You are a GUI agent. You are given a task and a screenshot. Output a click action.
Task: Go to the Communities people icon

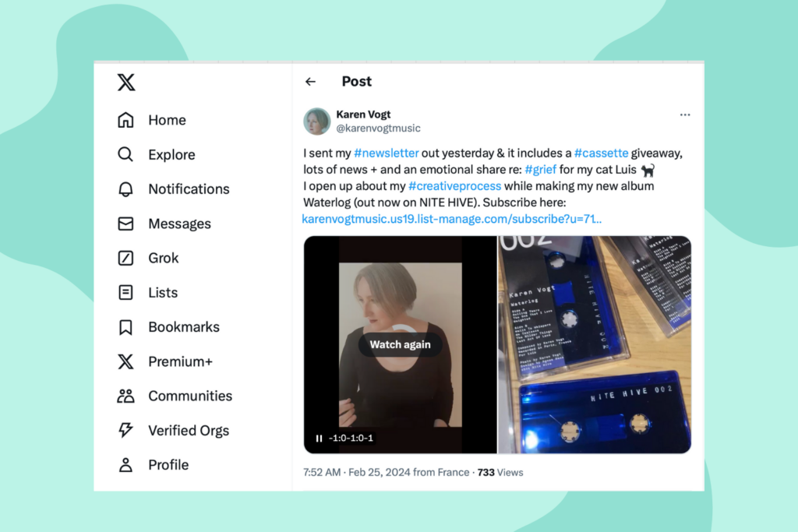coord(125,396)
